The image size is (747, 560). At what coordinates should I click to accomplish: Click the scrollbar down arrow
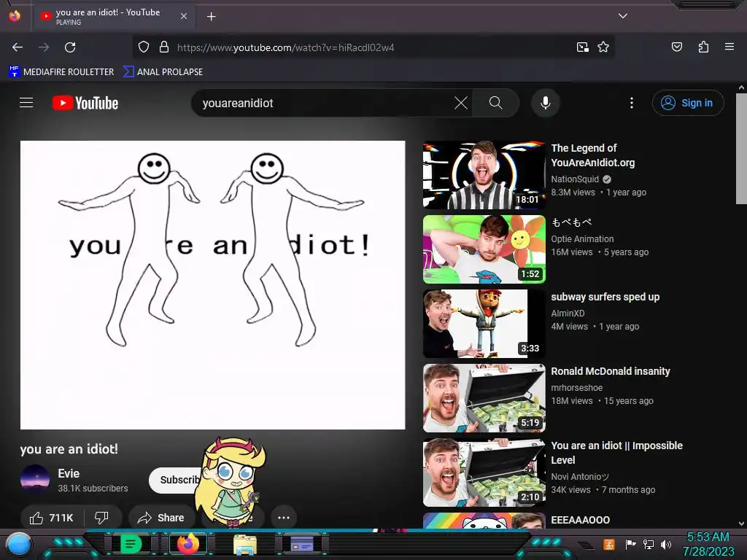pos(741,524)
